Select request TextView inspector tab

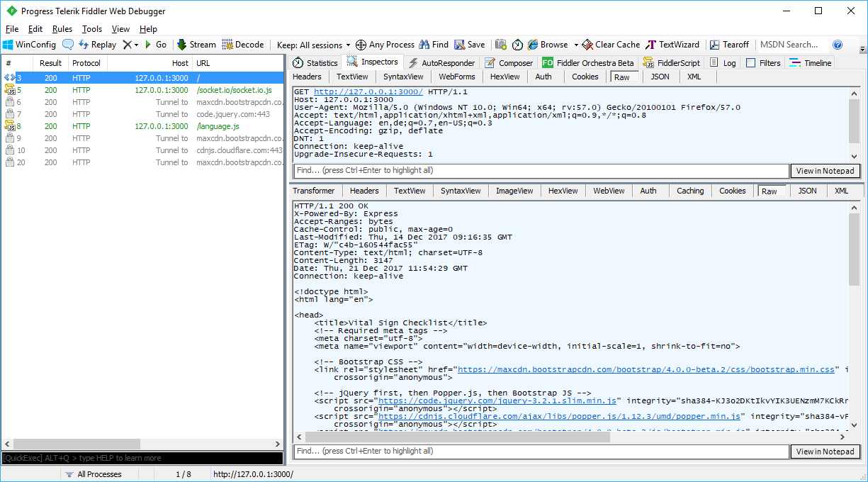pos(352,77)
